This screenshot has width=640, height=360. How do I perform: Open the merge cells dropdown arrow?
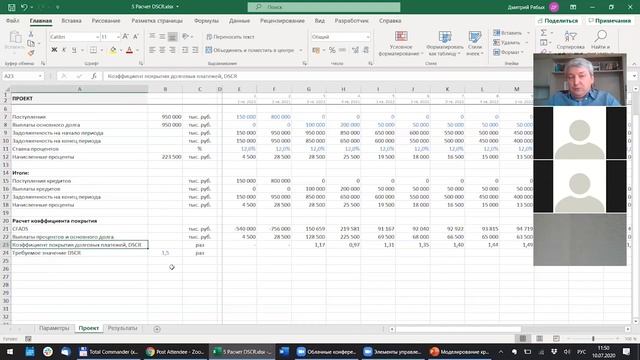pos(301,50)
